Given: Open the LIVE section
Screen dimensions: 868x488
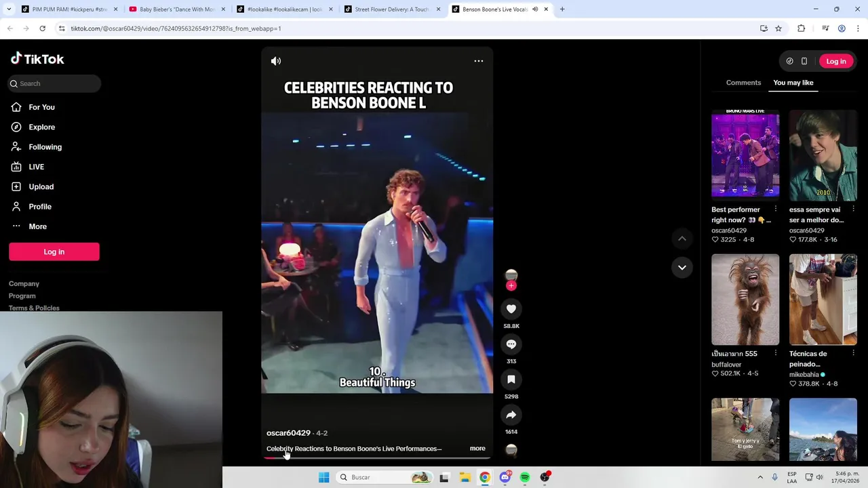Looking at the screenshot, I should pyautogui.click(x=36, y=167).
